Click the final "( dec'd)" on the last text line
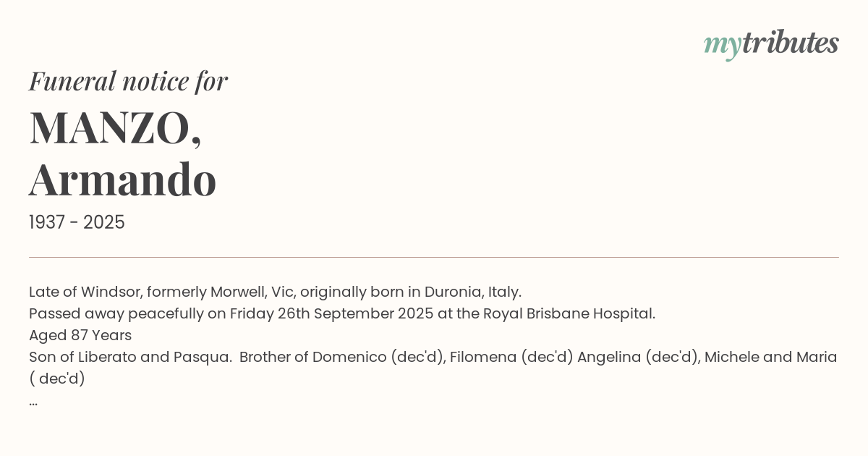868x456 pixels. [x=57, y=379]
